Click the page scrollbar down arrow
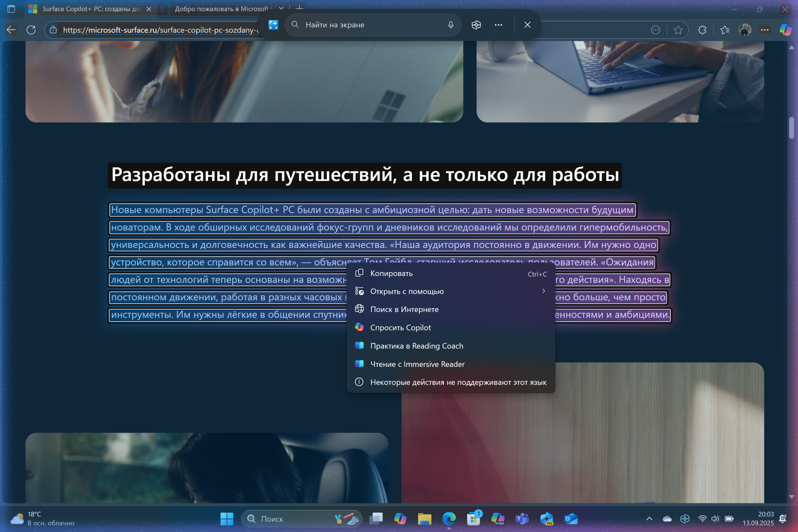 point(791,496)
